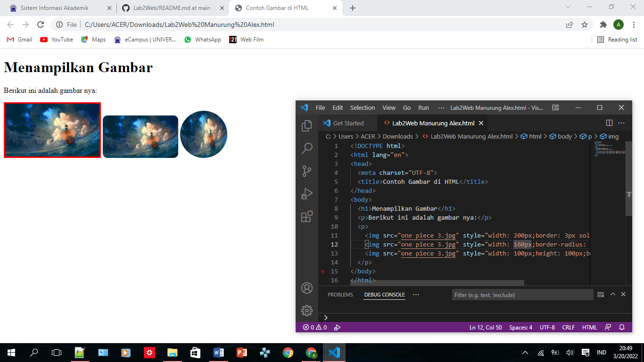Click the notifications bell in status bar

(x=621, y=327)
